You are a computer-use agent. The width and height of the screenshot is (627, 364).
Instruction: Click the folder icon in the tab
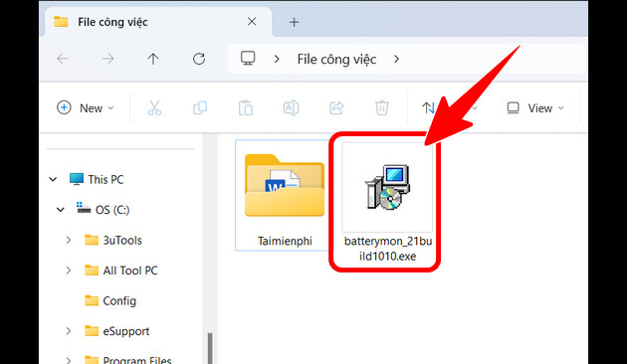click(61, 22)
